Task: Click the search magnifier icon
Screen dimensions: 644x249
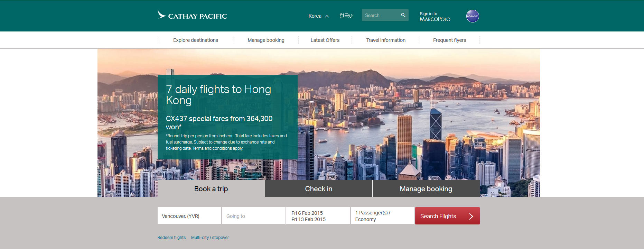Action: pyautogui.click(x=403, y=15)
